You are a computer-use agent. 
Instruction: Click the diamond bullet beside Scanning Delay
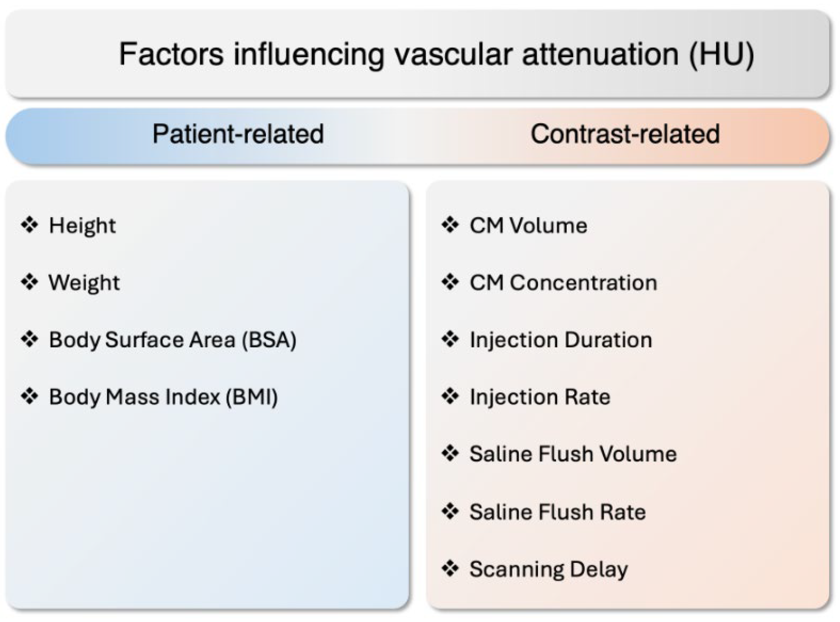[450, 568]
